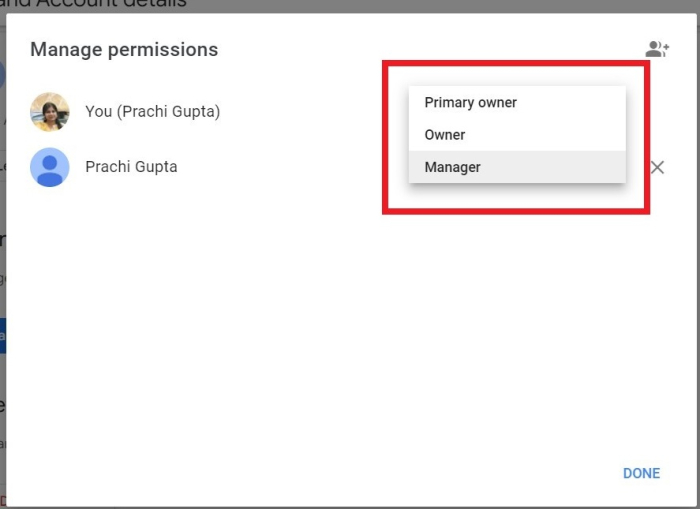Click your profile photo avatar
The image size is (700, 509).
coord(50,112)
